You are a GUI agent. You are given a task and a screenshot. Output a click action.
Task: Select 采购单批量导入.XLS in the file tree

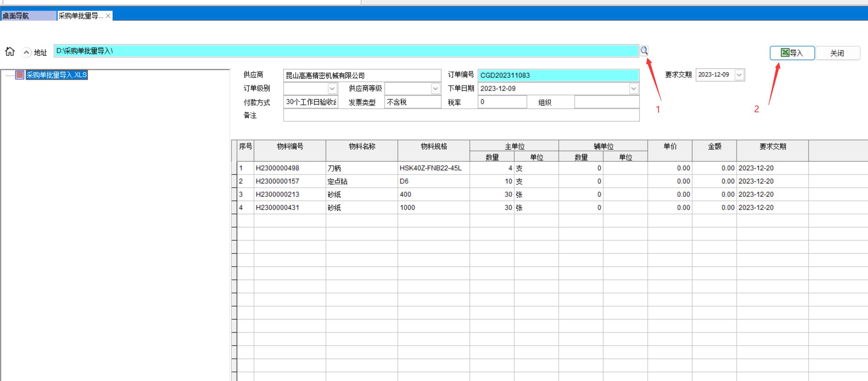click(57, 75)
